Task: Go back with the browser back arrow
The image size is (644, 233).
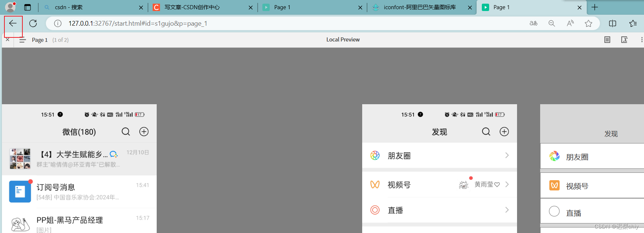Action: point(13,23)
